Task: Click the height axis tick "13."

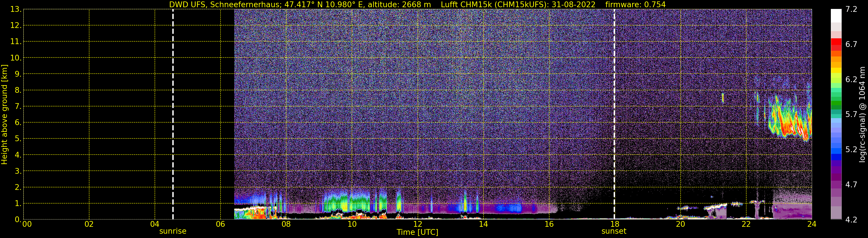Action: coord(16,9)
